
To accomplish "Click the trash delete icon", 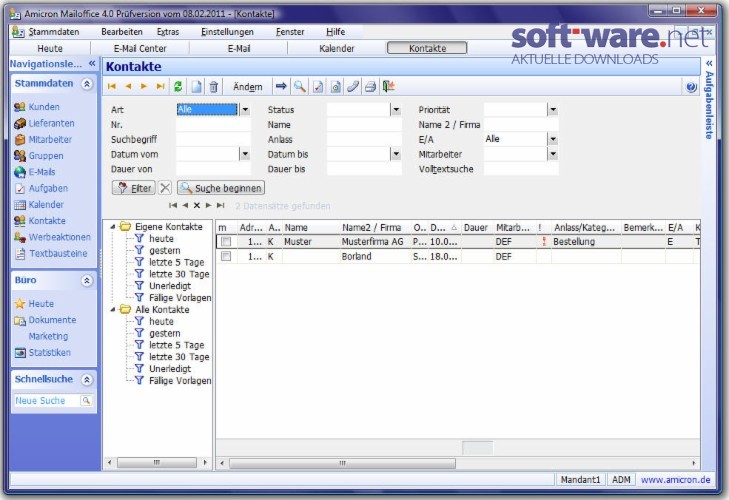I will point(213,87).
